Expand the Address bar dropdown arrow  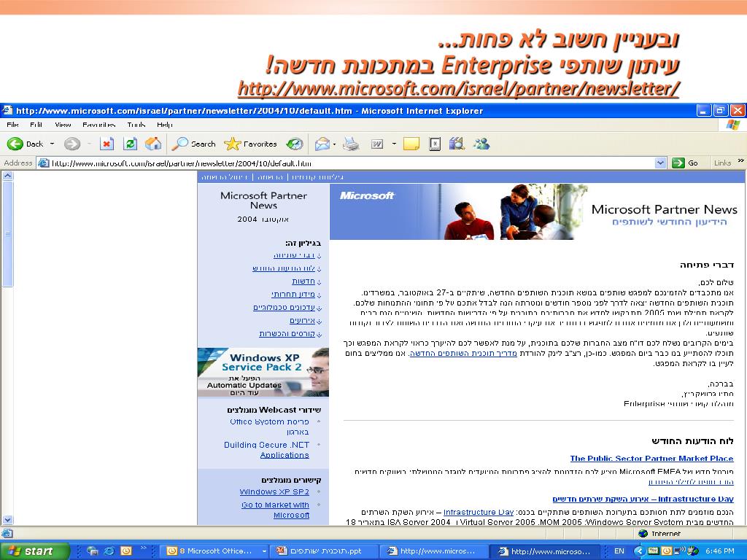click(660, 163)
